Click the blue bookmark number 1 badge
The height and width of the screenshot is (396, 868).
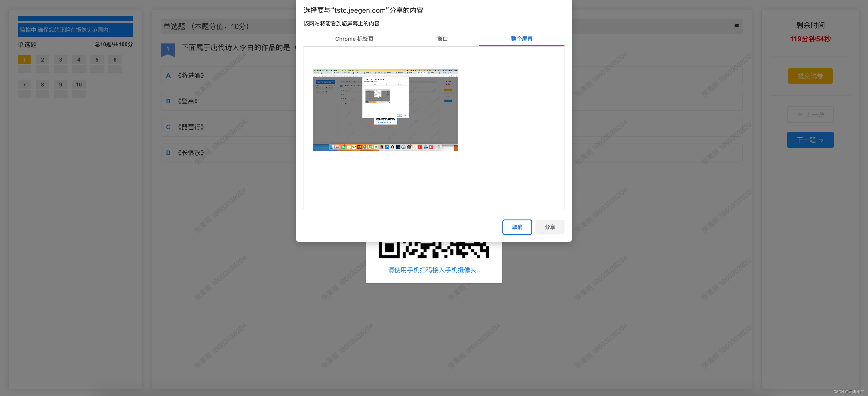(x=168, y=50)
